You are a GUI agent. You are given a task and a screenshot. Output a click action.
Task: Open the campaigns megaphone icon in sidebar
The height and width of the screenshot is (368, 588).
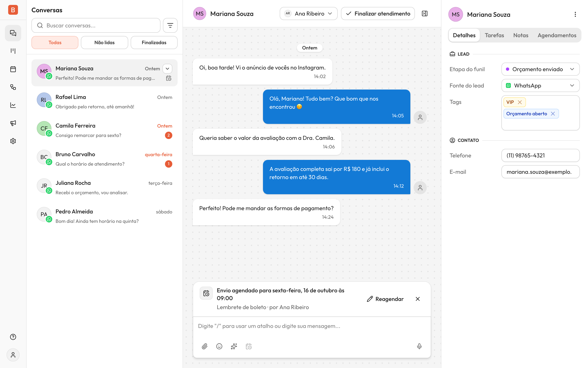tap(13, 123)
